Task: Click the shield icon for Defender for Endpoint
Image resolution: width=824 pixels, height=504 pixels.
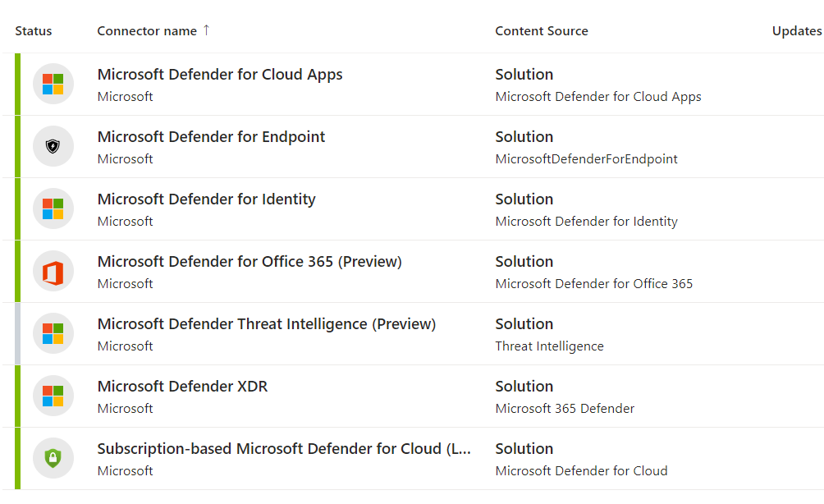Action: click(x=53, y=146)
